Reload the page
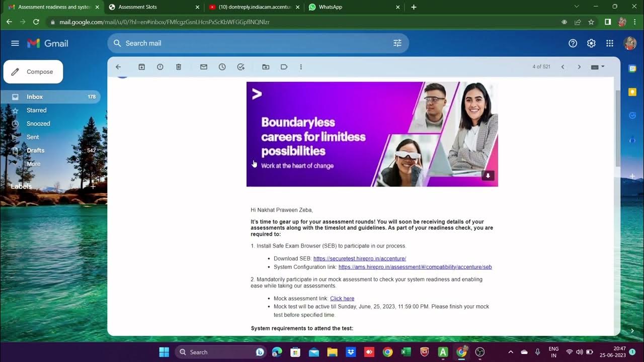Image resolution: width=644 pixels, height=362 pixels. point(36,22)
